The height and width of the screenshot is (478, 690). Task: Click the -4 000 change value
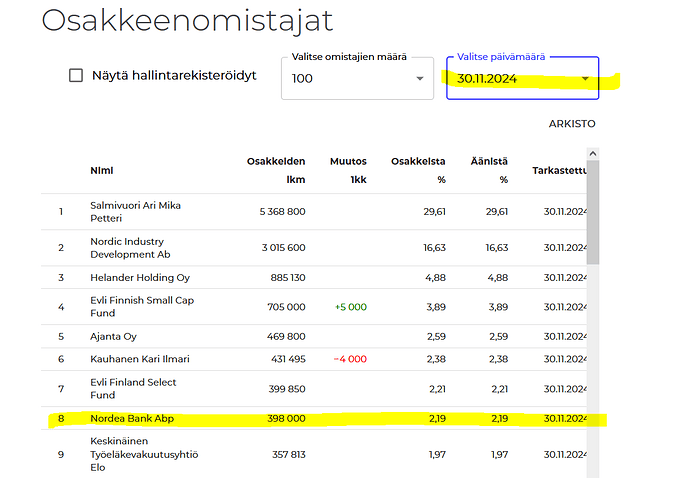(x=350, y=359)
